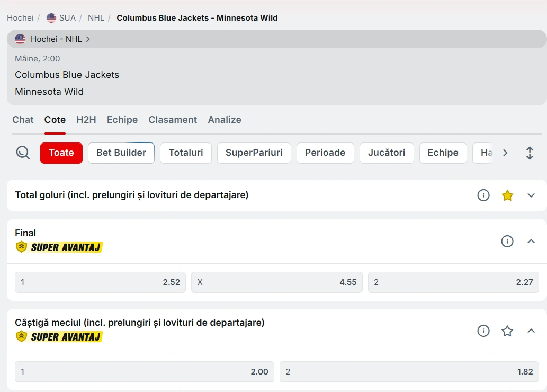Open the Hochei NHL league selector

pos(53,39)
